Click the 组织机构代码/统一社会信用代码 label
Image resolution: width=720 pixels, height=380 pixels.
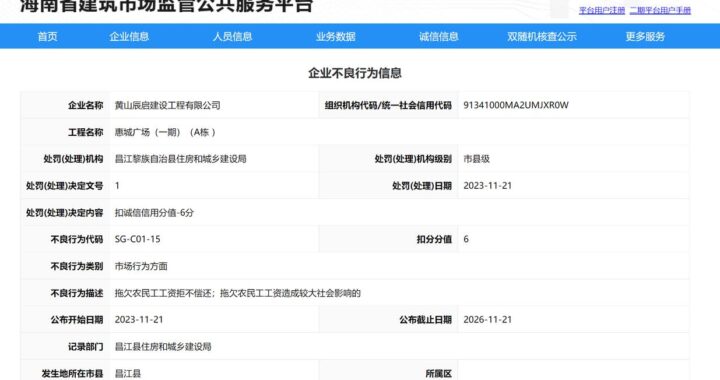(x=388, y=106)
